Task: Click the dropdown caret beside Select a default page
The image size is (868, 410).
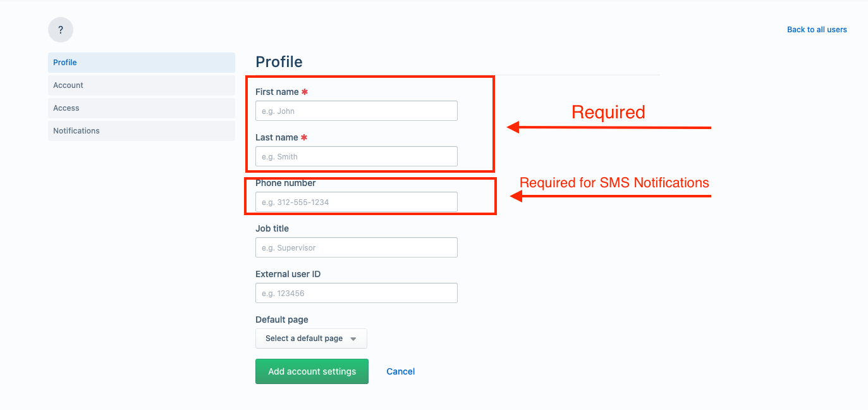Action: pyautogui.click(x=353, y=339)
